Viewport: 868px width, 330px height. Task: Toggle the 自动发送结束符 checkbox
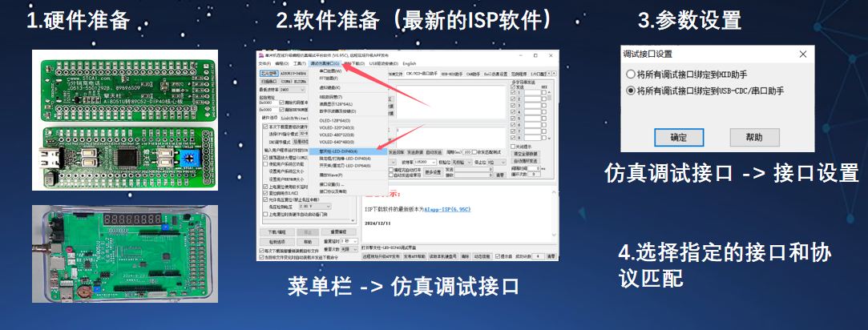coord(391,175)
